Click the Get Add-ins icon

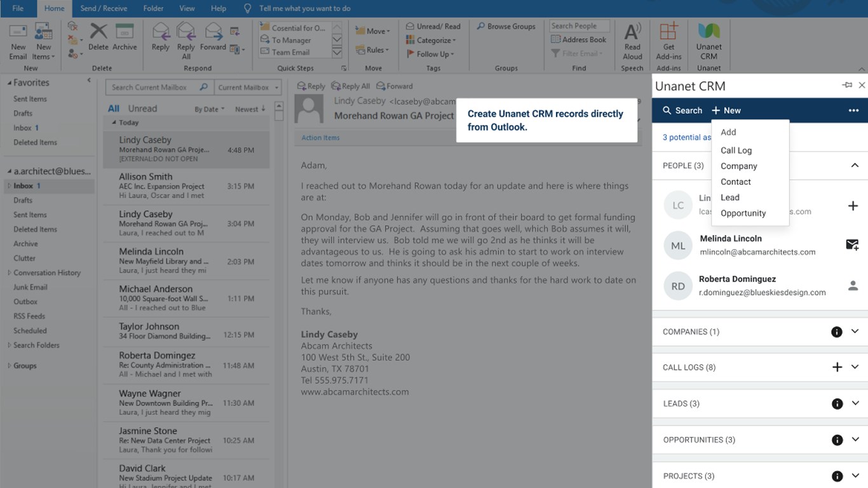(x=668, y=41)
